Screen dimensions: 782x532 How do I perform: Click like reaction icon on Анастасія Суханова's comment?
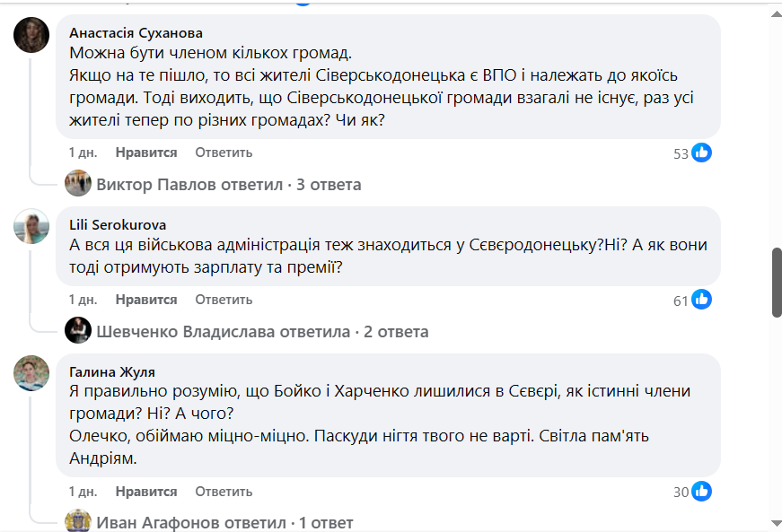pos(702,153)
